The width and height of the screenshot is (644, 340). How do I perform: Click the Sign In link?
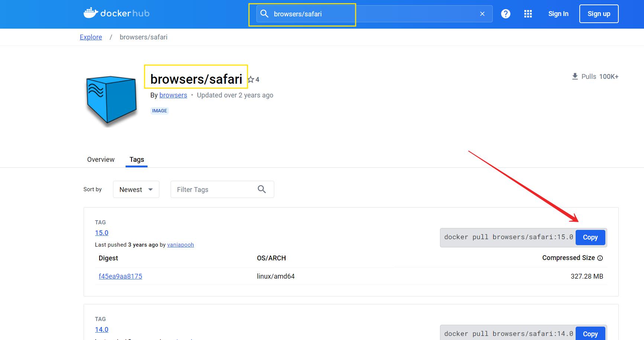(x=558, y=14)
